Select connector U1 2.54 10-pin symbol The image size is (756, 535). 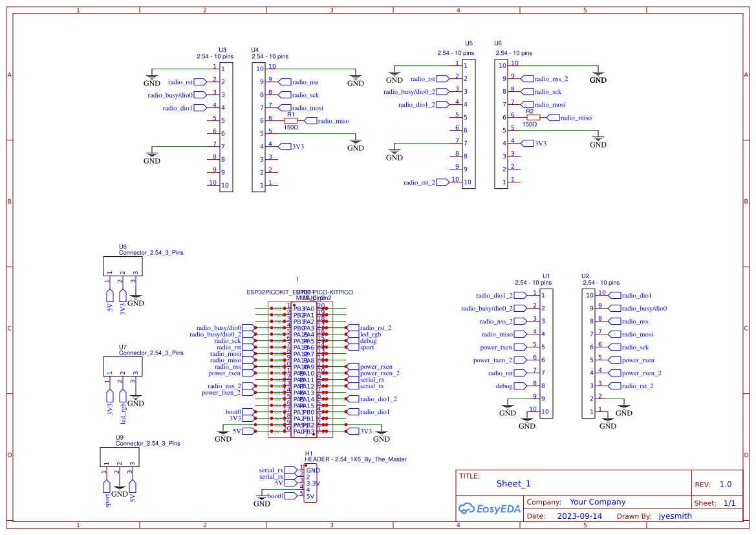(x=545, y=354)
